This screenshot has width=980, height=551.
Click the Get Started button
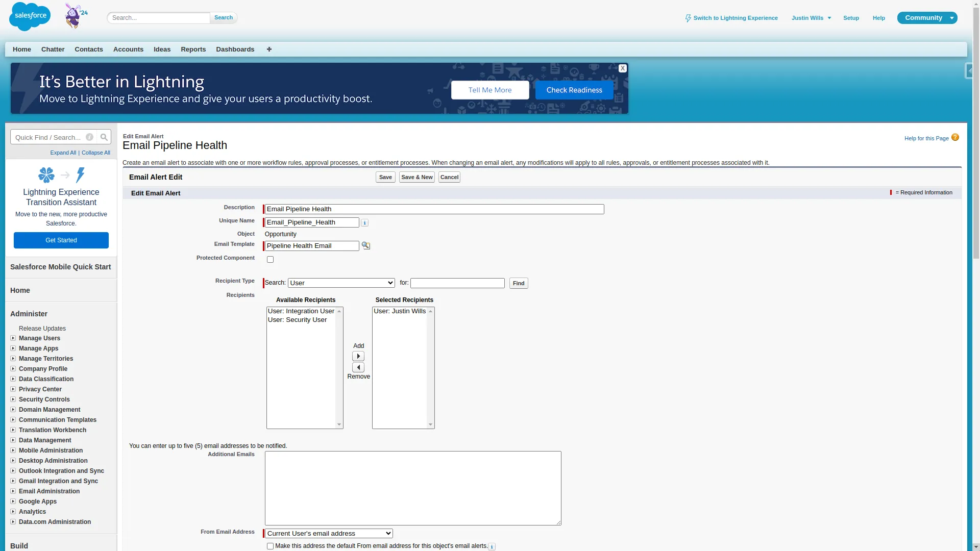coord(61,240)
